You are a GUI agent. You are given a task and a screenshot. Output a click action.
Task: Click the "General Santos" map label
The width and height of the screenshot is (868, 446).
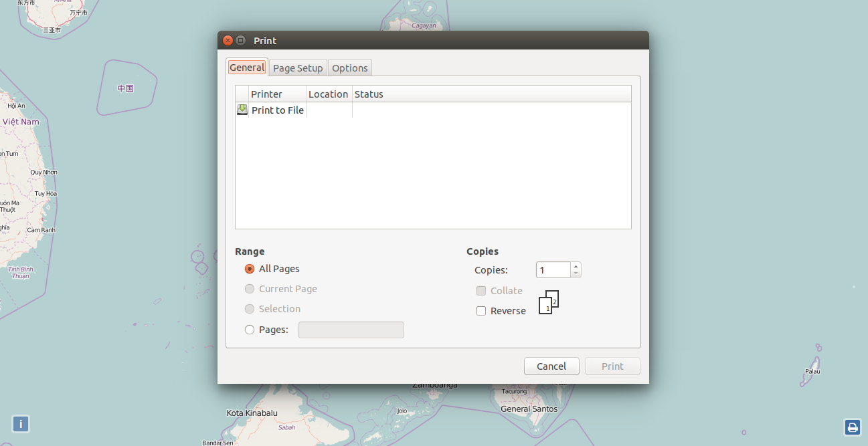[x=529, y=409]
